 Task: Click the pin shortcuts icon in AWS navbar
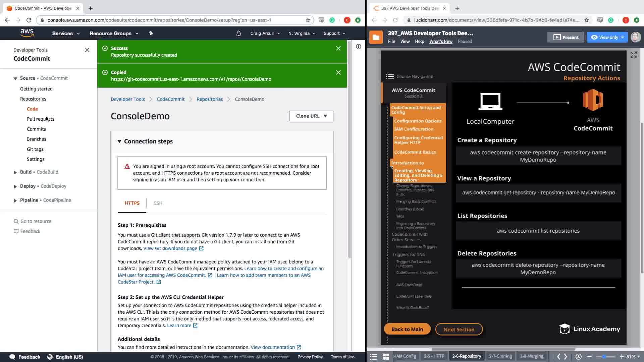151,33
